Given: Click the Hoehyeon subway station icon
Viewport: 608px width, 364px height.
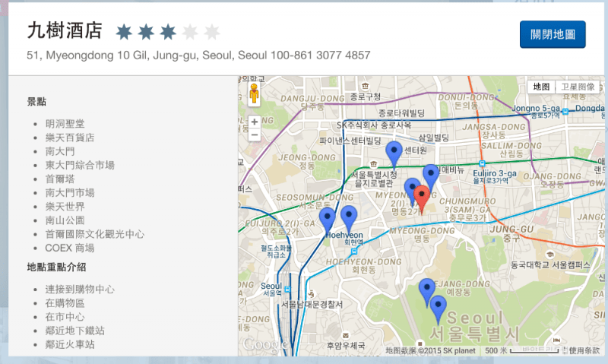Looking at the screenshot, I should pos(353,252).
